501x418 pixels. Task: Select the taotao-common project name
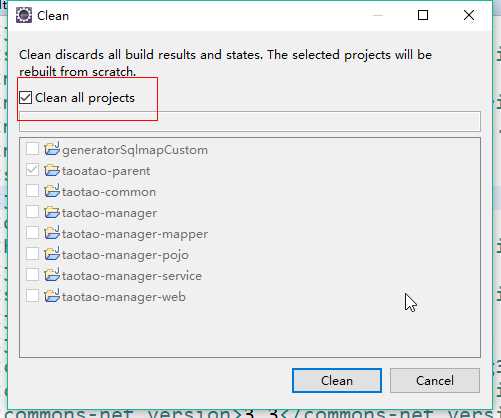(x=109, y=192)
